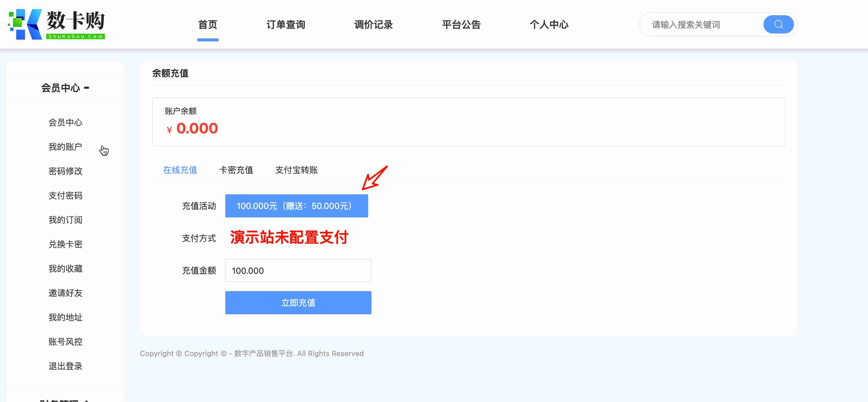This screenshot has height=402, width=868.
Task: Select the 100元 recharge promotion option
Action: pos(296,206)
